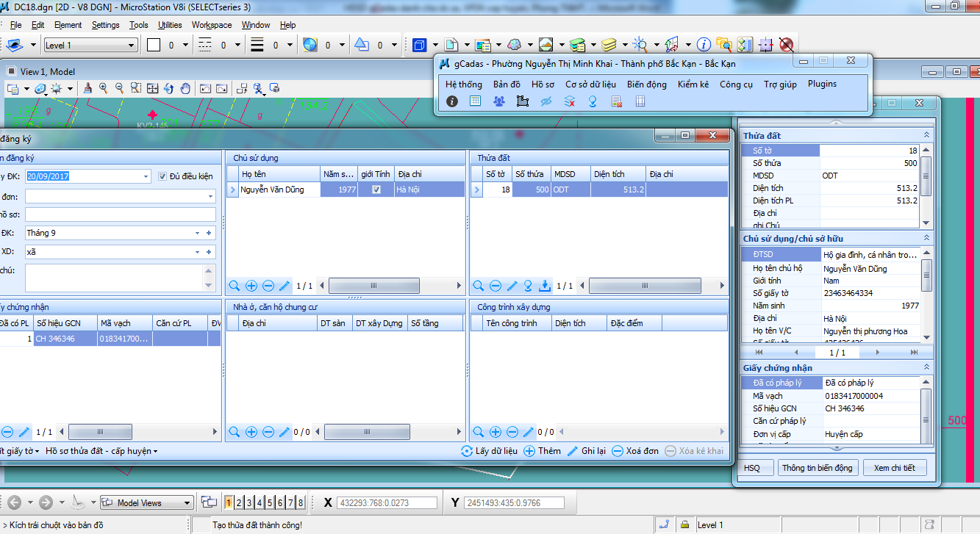
Task: Click Lấy dữ liệu button
Action: pyautogui.click(x=489, y=451)
